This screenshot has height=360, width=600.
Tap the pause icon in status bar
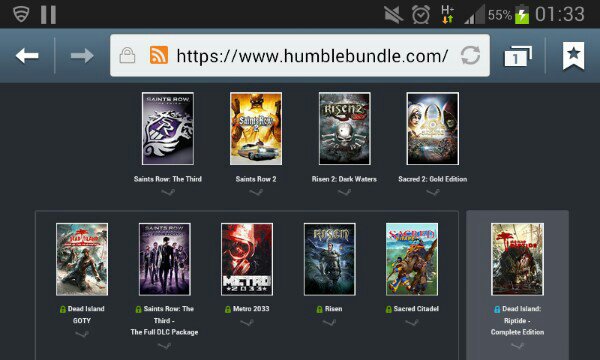coord(49,15)
